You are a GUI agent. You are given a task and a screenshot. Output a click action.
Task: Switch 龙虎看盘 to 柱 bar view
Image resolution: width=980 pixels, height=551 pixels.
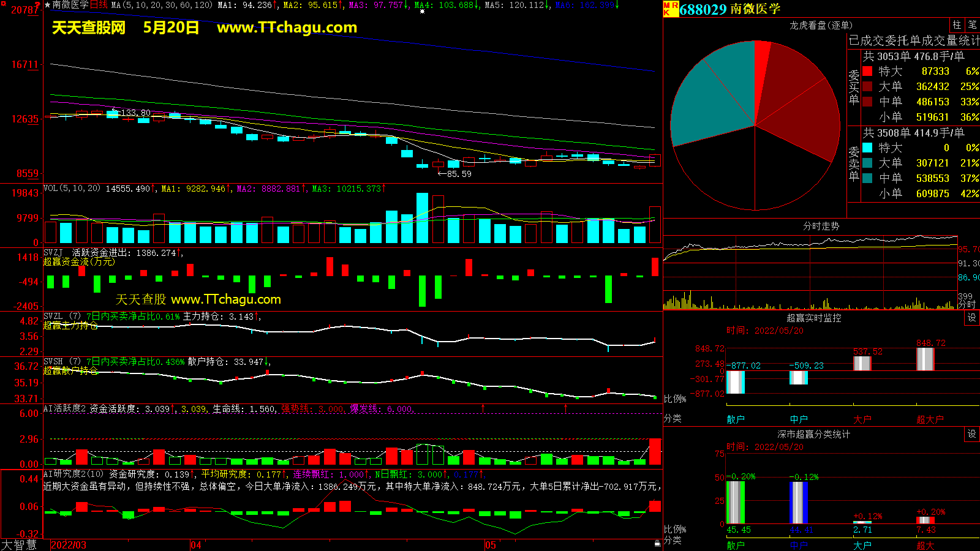click(x=957, y=25)
